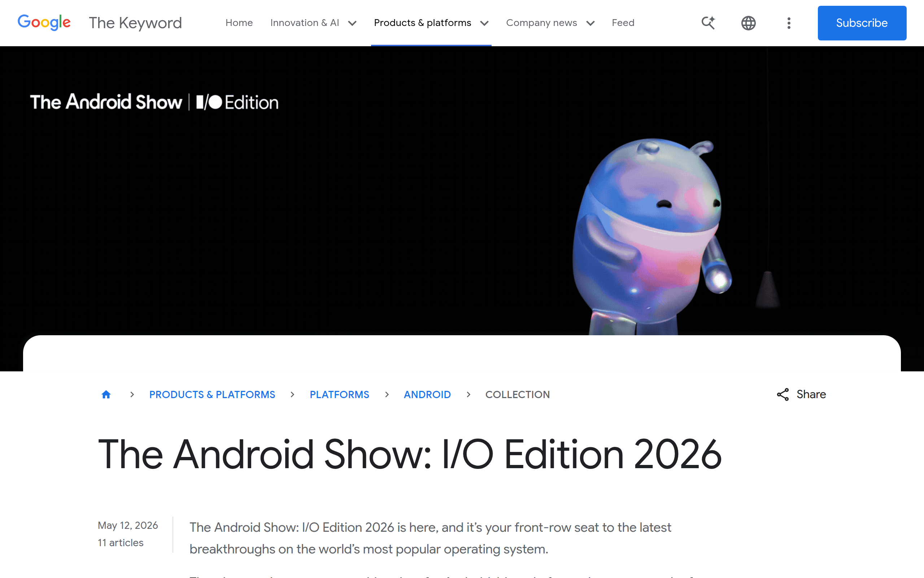Click the Google logo
Viewport: 924px width, 578px height.
coord(44,22)
